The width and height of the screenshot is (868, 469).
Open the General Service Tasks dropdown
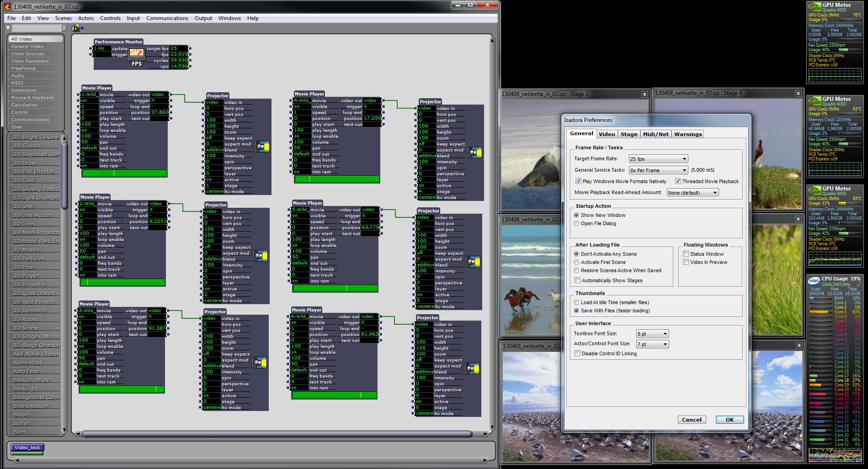[658, 170]
